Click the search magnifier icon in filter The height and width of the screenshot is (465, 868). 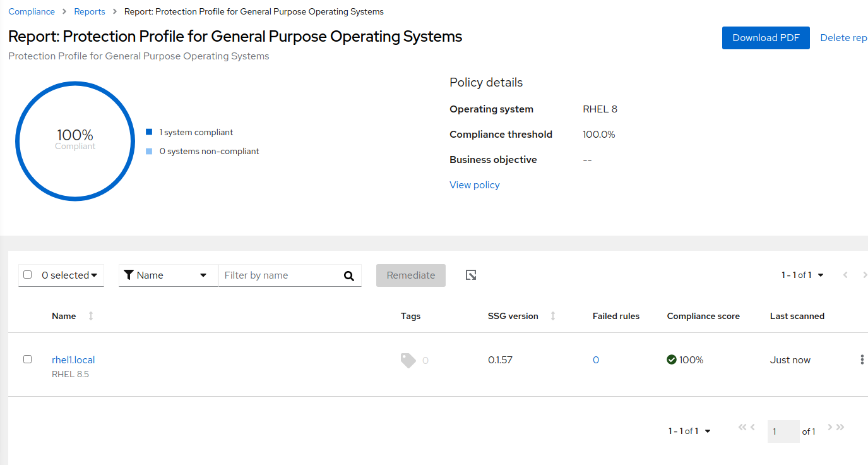(349, 275)
